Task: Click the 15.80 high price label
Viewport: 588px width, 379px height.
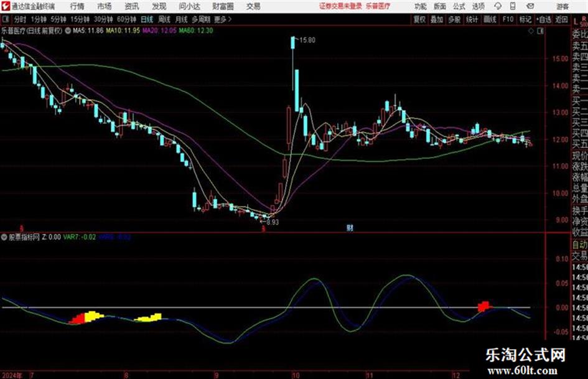Action: click(x=307, y=40)
